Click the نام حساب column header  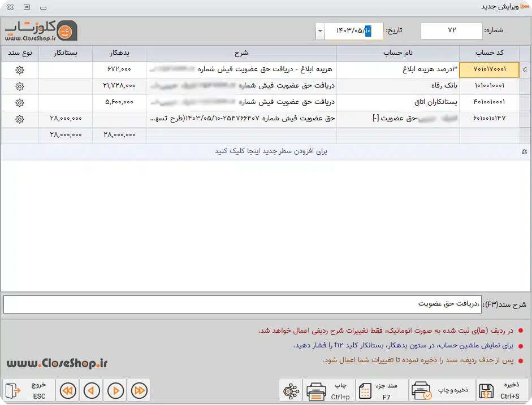pyautogui.click(x=398, y=53)
